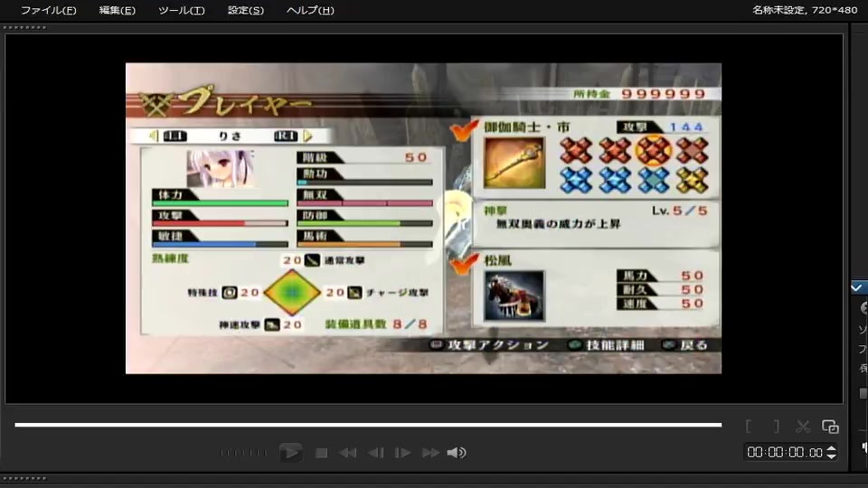Screen dimensions: 868x488
Task: Click the timecode field 00:00:00.00
Action: coord(785,452)
